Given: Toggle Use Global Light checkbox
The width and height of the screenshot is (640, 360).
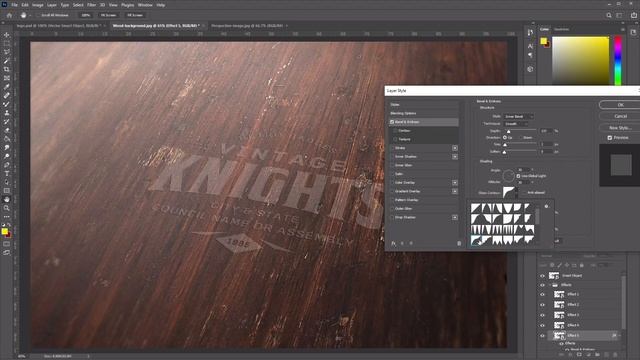Looking at the screenshot, I should coord(518,176).
